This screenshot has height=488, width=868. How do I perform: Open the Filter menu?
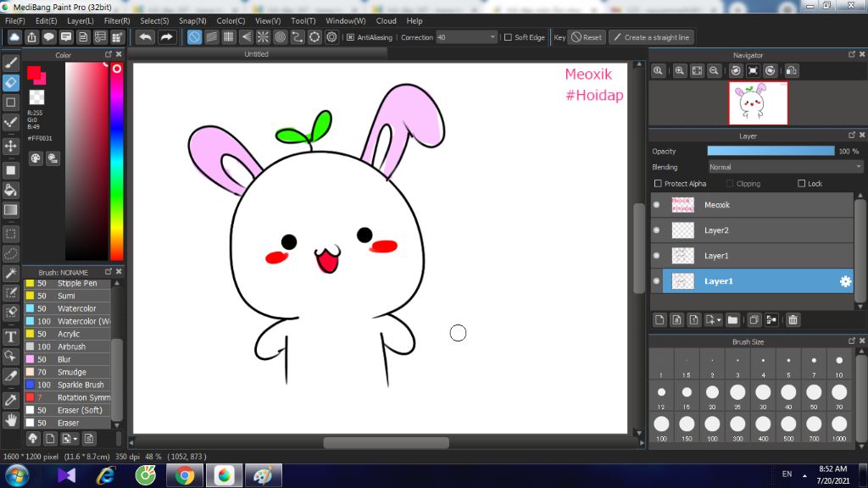tap(117, 20)
